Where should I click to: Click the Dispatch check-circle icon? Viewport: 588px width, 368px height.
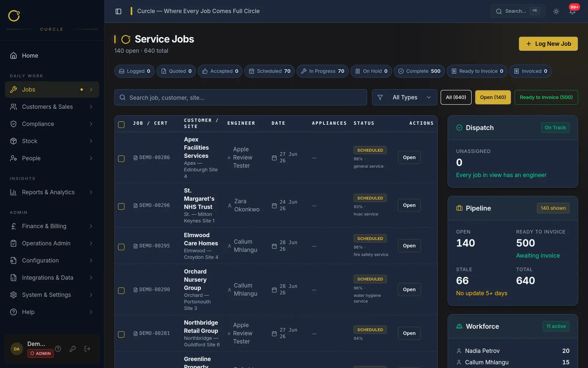tap(459, 128)
